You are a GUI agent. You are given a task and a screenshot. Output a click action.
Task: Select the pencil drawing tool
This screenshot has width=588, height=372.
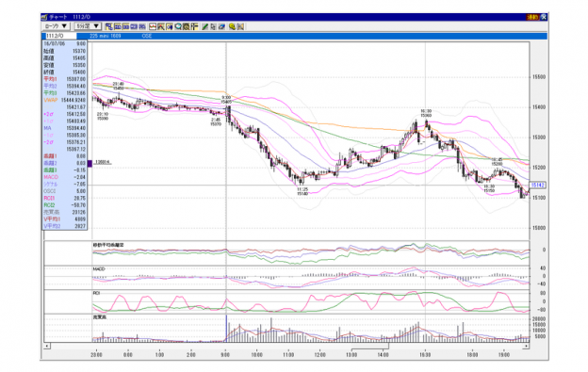204,26
